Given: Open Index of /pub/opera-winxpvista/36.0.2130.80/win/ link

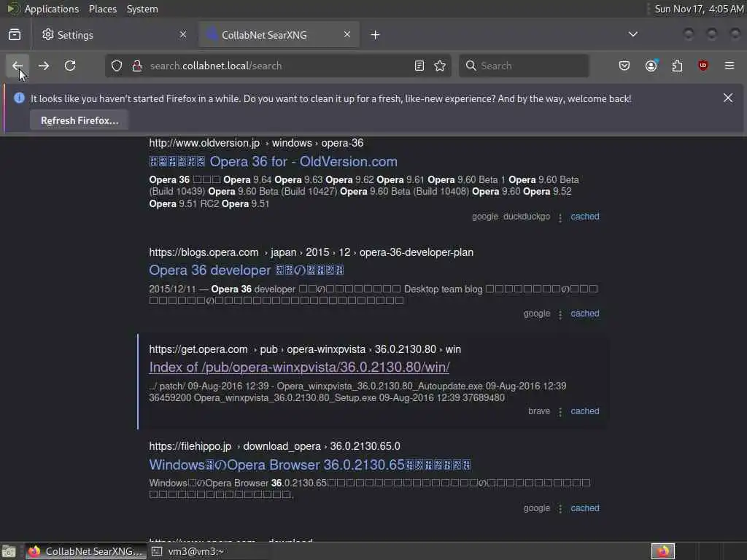Looking at the screenshot, I should click(x=299, y=367).
